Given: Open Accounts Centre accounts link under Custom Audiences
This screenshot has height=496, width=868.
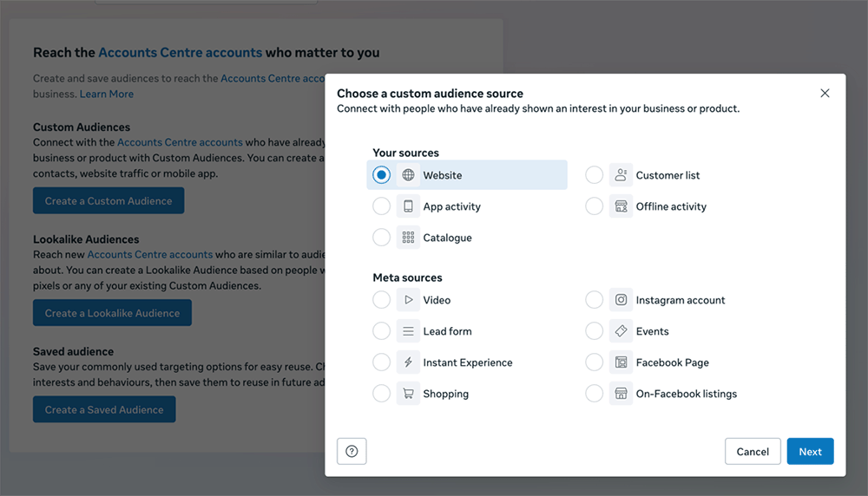Looking at the screenshot, I should [x=180, y=142].
